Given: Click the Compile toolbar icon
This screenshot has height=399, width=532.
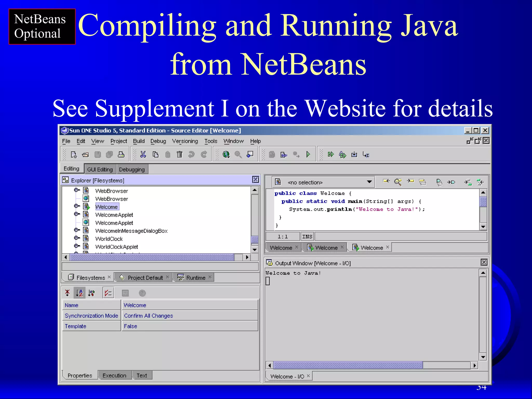Looking at the screenshot, I should pos(284,155).
